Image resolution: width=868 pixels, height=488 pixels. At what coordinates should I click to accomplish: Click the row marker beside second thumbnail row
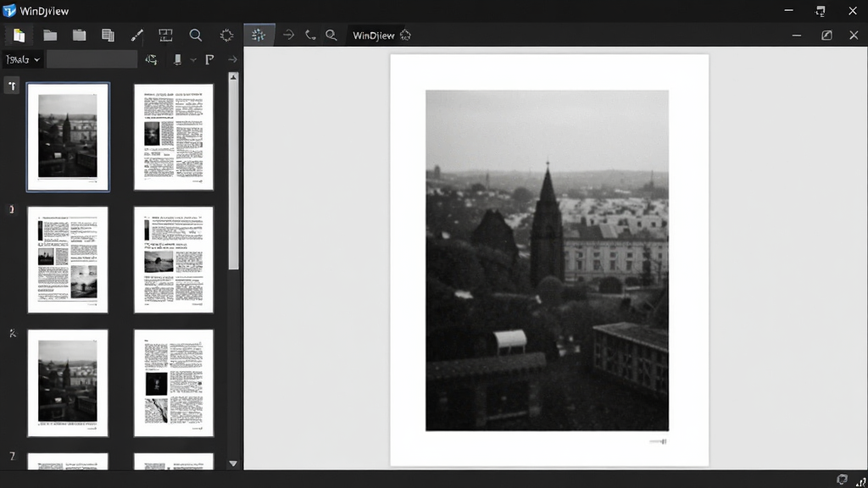[x=12, y=209]
